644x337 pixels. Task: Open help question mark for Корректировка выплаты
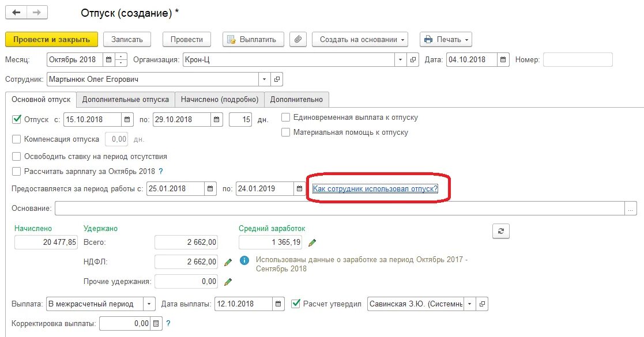(x=168, y=323)
